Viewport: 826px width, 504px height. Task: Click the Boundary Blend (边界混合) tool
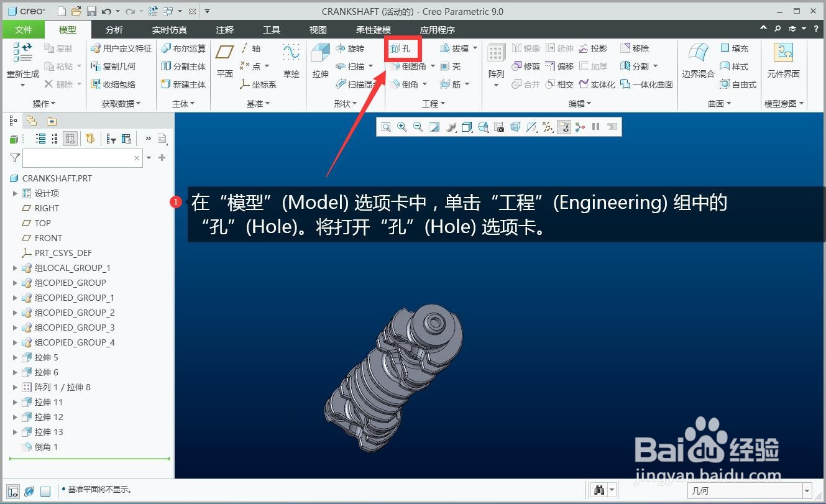coord(698,61)
